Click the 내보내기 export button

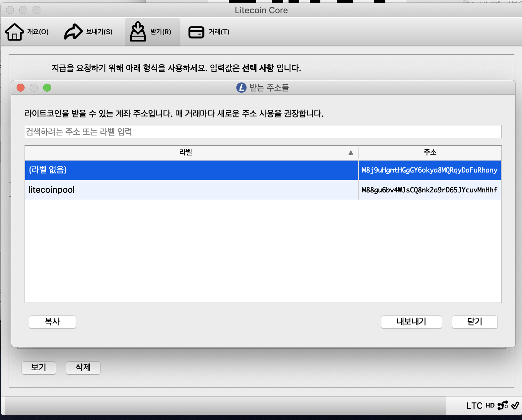(411, 322)
